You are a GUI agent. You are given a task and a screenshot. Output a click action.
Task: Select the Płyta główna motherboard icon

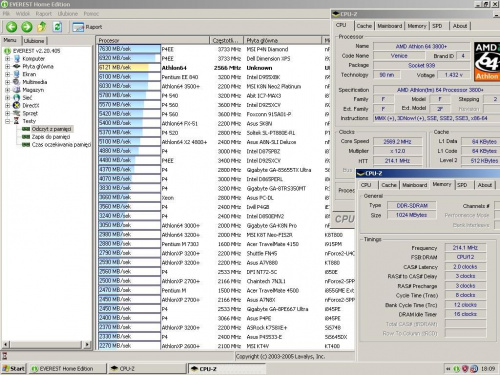17,66
